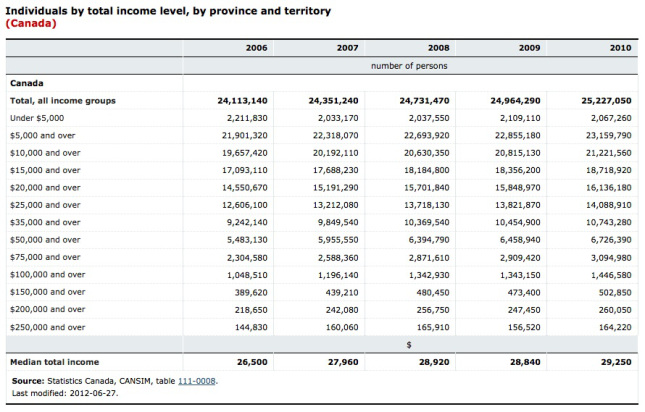Select the '$200,000 and over' row label
Image resolution: width=645 pixels, height=412 pixels.
(48, 309)
